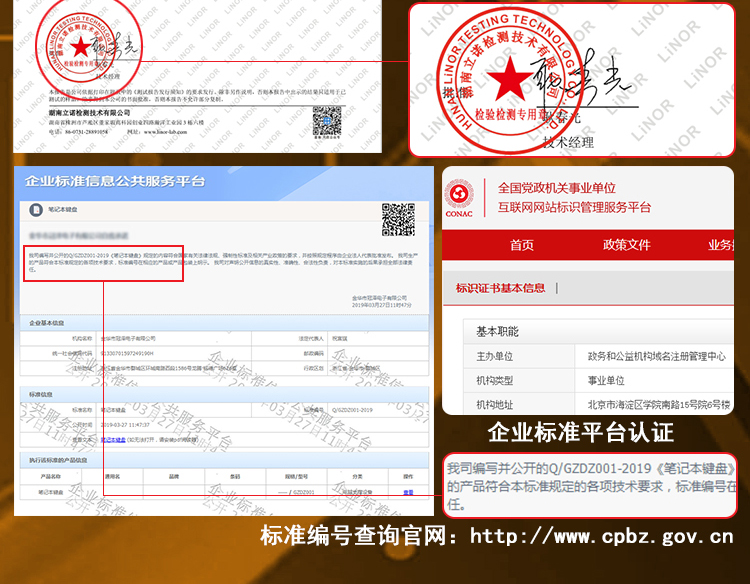Click the blue 查看 link in the product table
Image resolution: width=750 pixels, height=584 pixels.
pos(408,492)
